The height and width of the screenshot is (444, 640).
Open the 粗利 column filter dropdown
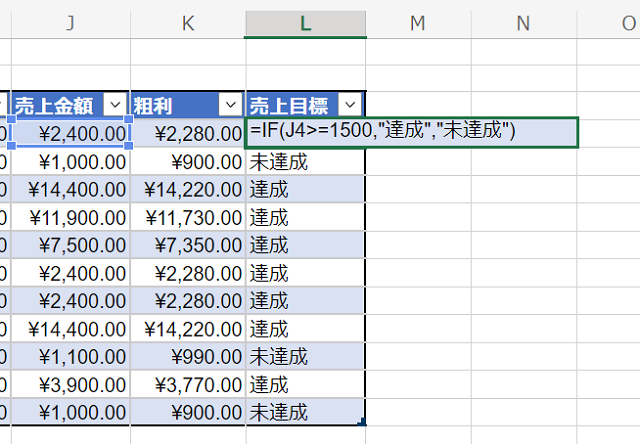pyautogui.click(x=232, y=104)
